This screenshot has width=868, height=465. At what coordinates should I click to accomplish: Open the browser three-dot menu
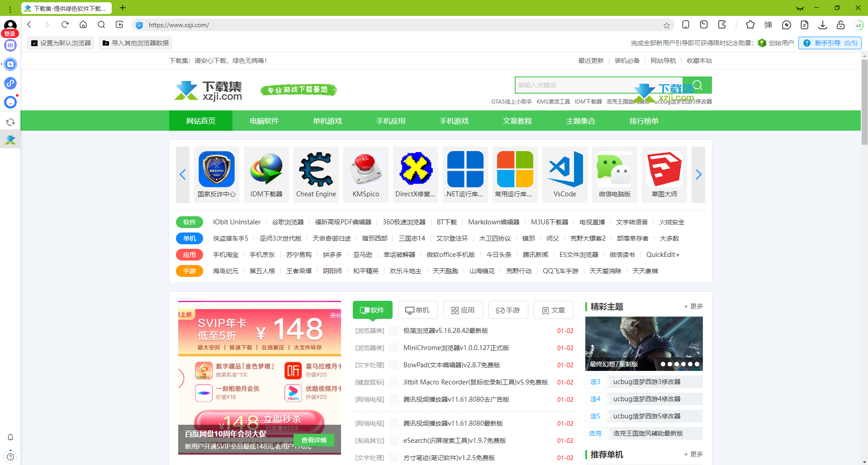(x=10, y=9)
